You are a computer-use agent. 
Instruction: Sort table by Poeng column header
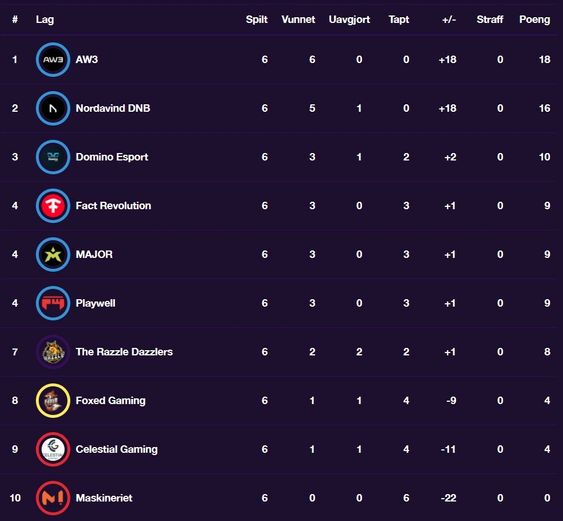click(535, 19)
